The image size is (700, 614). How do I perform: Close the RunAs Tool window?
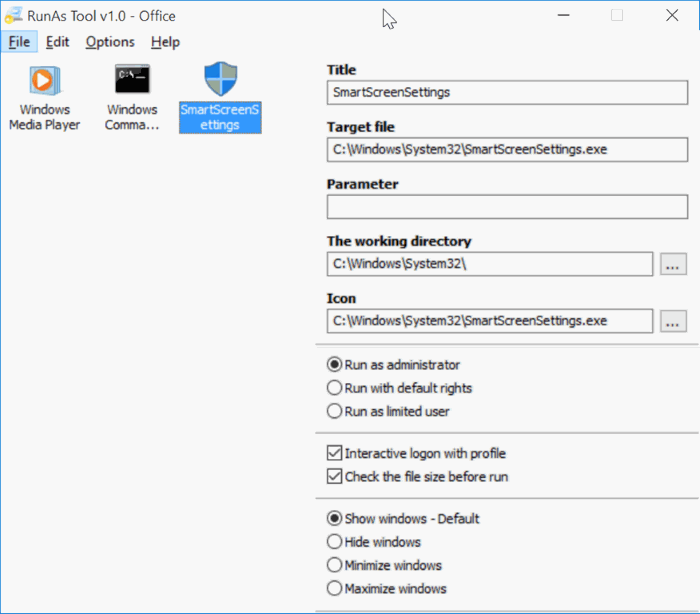[x=672, y=16]
